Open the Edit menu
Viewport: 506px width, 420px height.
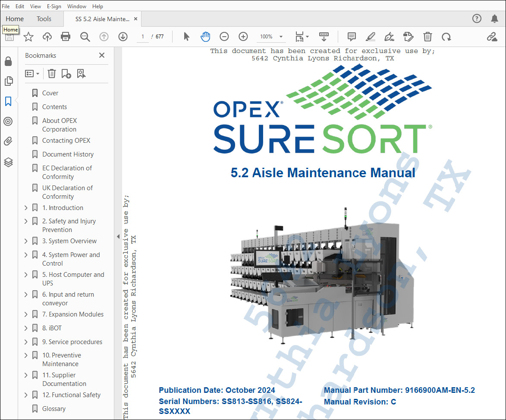(20, 6)
